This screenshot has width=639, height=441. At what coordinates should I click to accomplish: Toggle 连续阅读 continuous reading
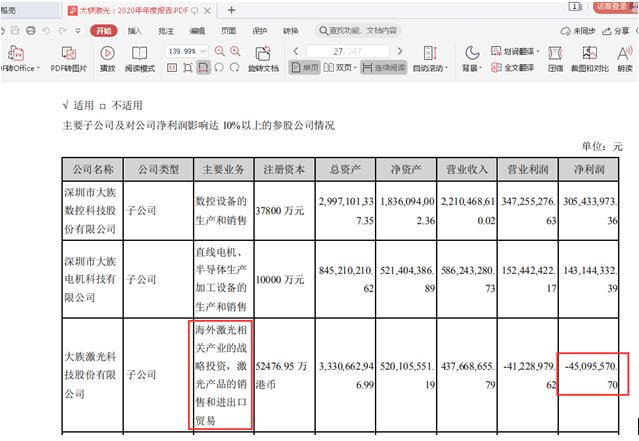click(x=383, y=67)
